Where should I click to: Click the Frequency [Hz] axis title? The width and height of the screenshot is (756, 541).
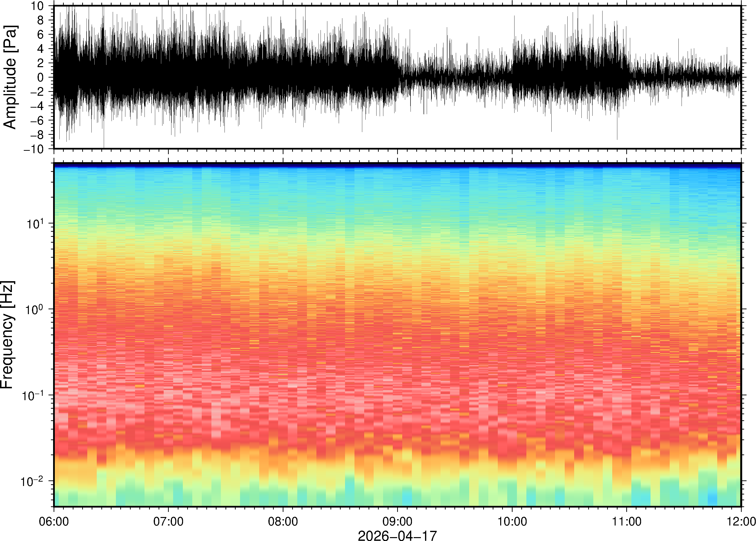[x=7, y=334]
